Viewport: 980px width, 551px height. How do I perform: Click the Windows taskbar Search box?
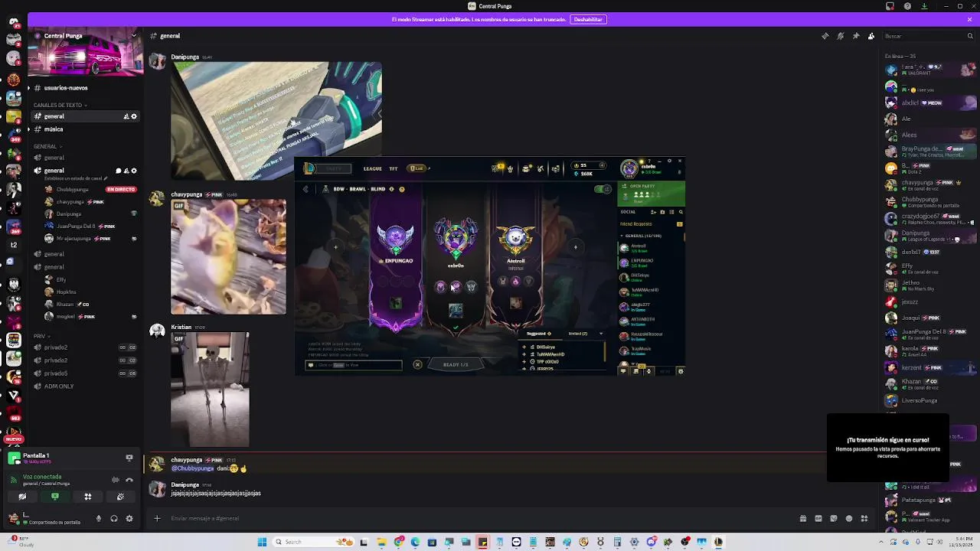312,542
